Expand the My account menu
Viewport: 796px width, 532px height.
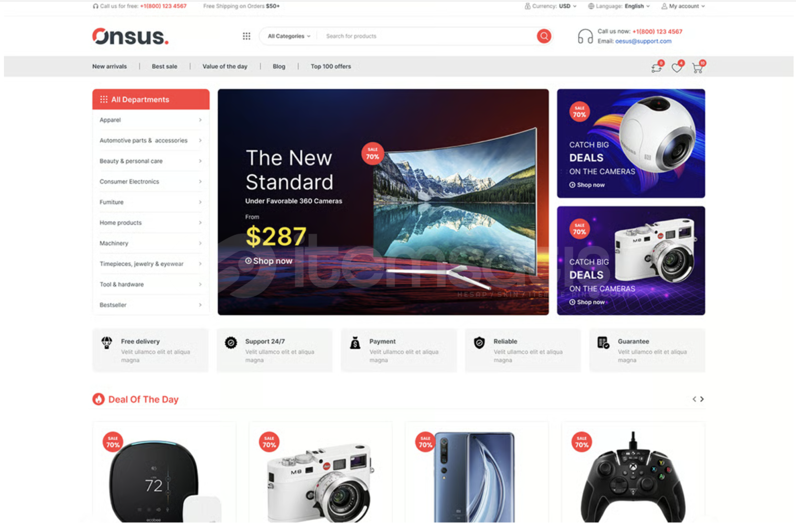[683, 6]
